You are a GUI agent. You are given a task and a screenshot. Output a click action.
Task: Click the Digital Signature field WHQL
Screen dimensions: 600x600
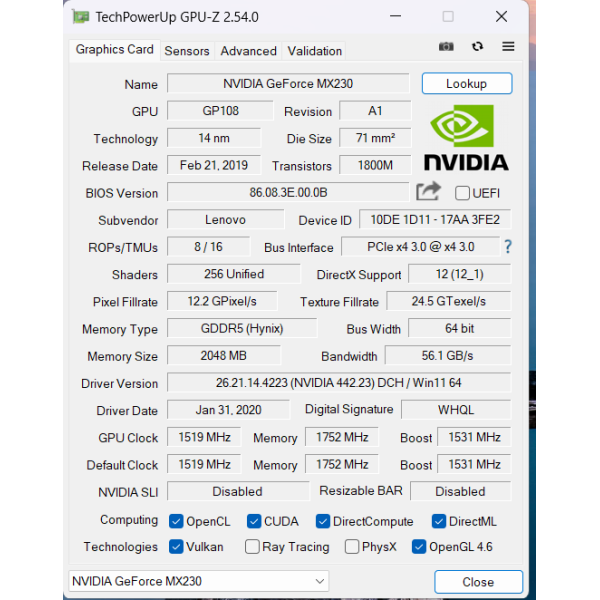pos(456,409)
